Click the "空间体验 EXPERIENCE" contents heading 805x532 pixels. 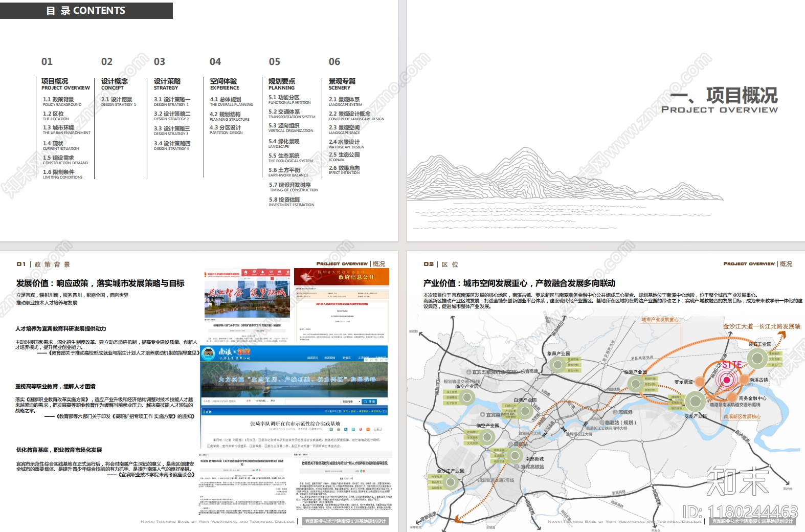[x=225, y=84]
